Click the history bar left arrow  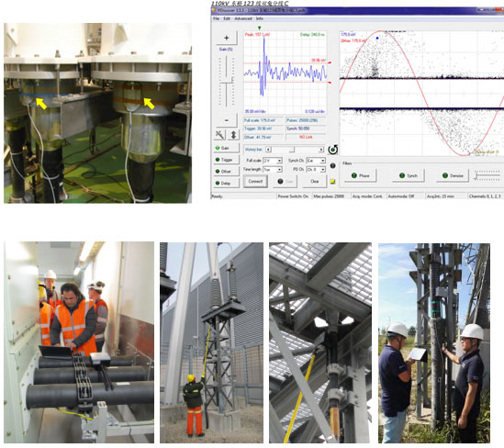pos(268,150)
